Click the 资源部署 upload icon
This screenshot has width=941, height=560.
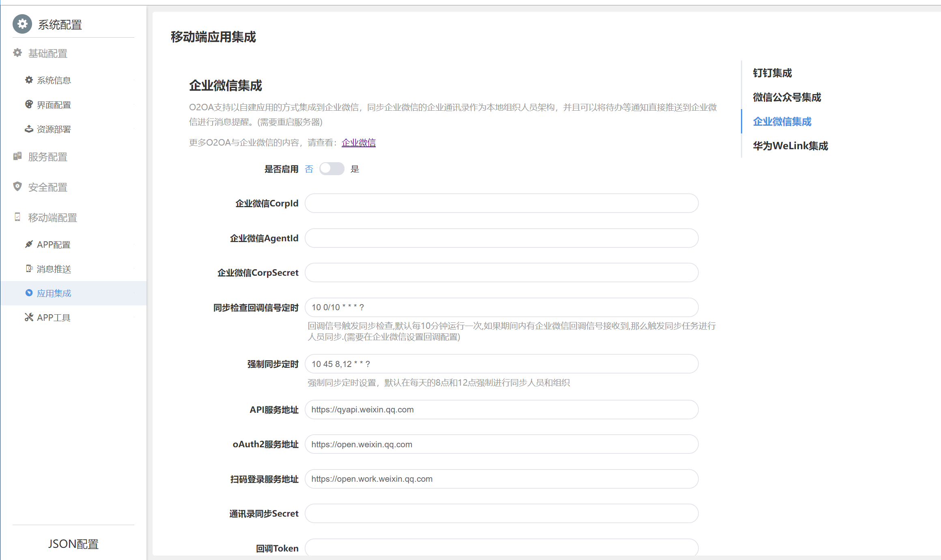point(29,129)
